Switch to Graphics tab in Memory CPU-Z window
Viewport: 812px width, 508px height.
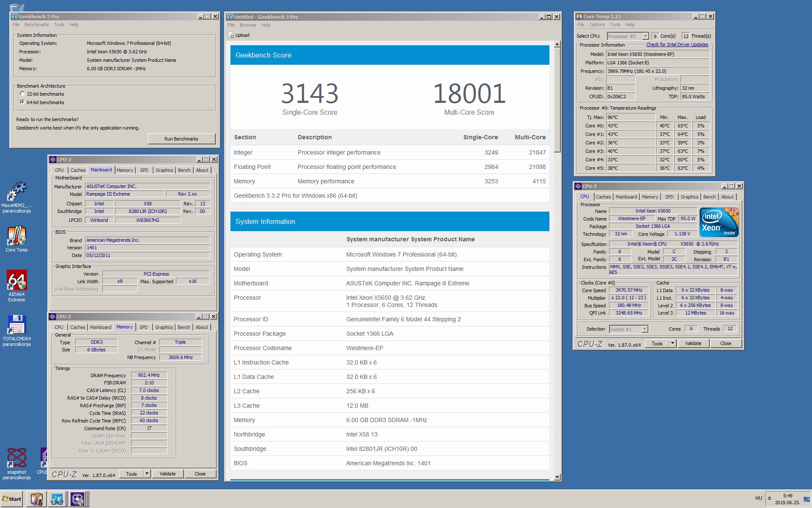pos(164,327)
